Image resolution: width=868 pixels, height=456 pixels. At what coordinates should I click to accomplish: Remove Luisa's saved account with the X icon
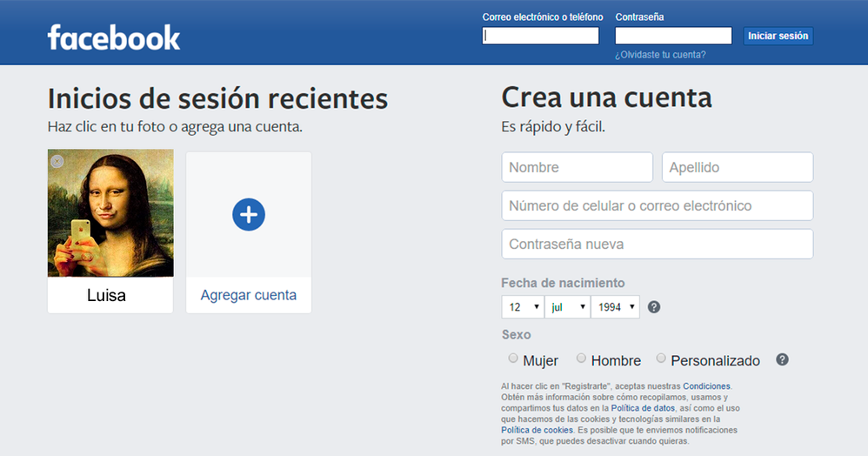(x=57, y=161)
